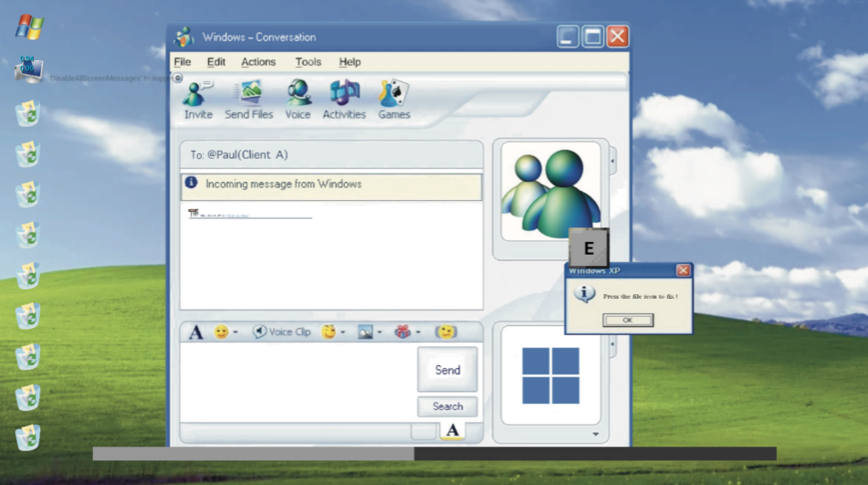This screenshot has height=485, width=868.
Task: Collapse the contact display picture side arrow
Action: [x=612, y=161]
